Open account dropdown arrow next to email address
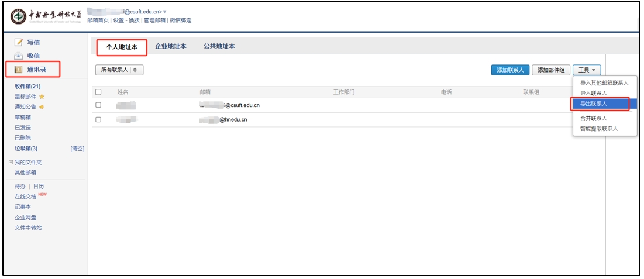 pyautogui.click(x=165, y=12)
